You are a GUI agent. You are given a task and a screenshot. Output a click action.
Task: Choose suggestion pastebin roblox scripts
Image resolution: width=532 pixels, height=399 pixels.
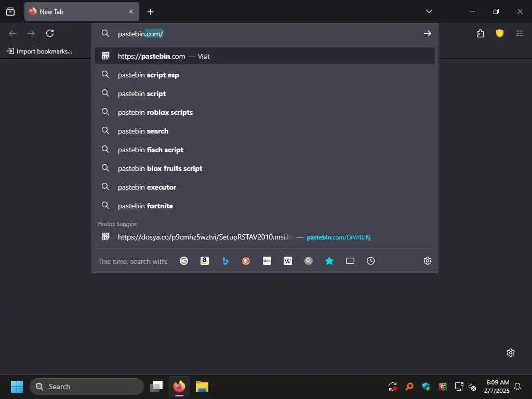coord(264,112)
